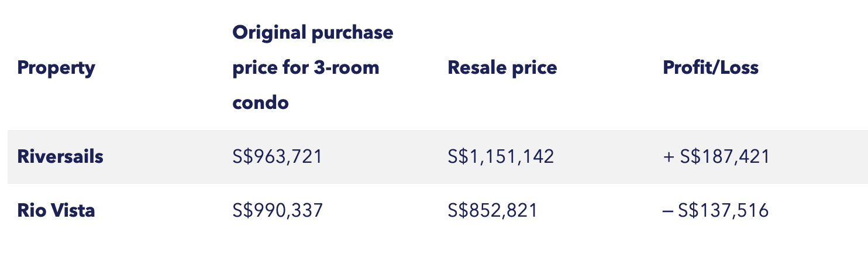
Task: Click the "Resale price" column header
Action: tap(502, 68)
